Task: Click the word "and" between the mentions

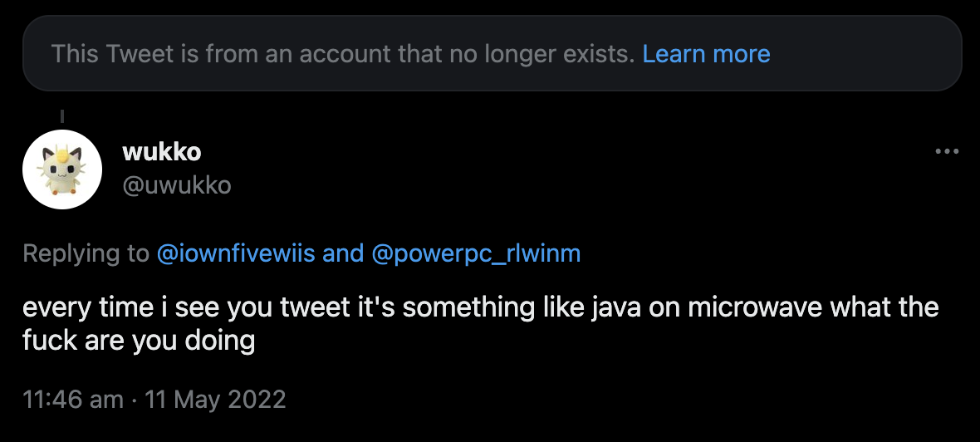Action: pos(343,253)
